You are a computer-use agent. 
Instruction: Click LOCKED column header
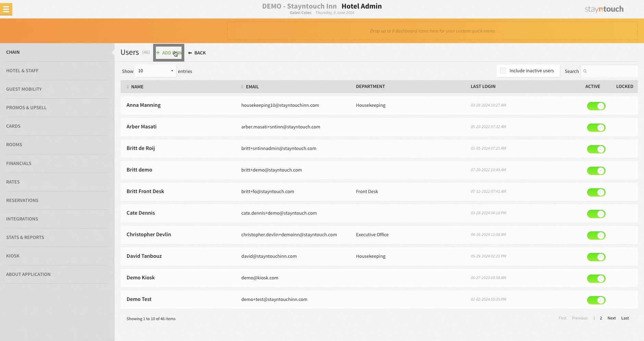[624, 87]
